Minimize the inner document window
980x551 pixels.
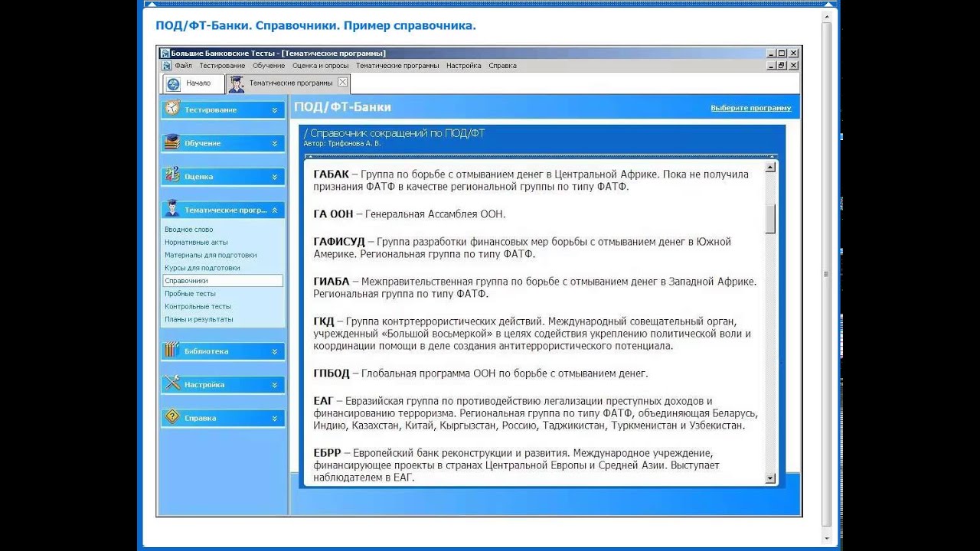[770, 66]
